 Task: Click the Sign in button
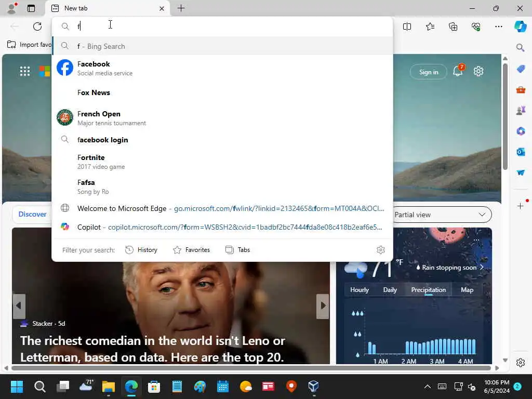pos(429,72)
